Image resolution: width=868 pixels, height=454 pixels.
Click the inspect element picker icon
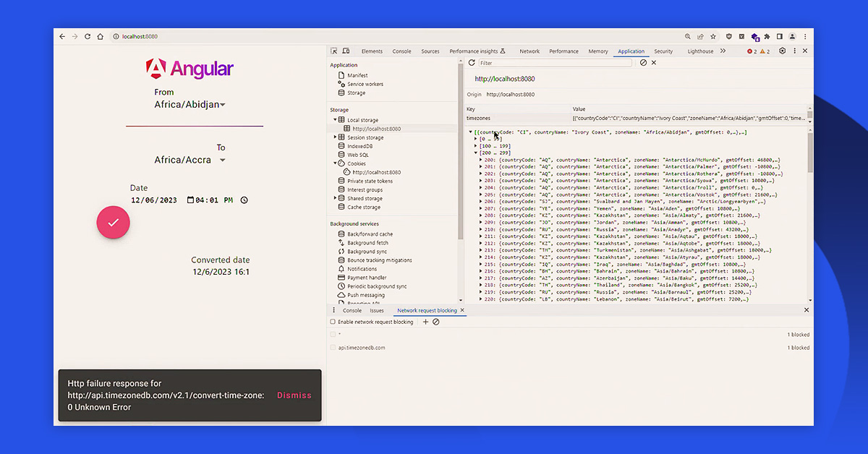tap(334, 51)
